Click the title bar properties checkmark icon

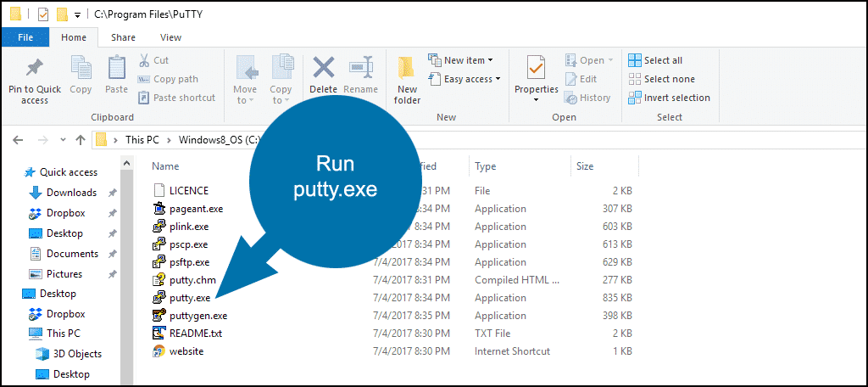click(x=44, y=14)
